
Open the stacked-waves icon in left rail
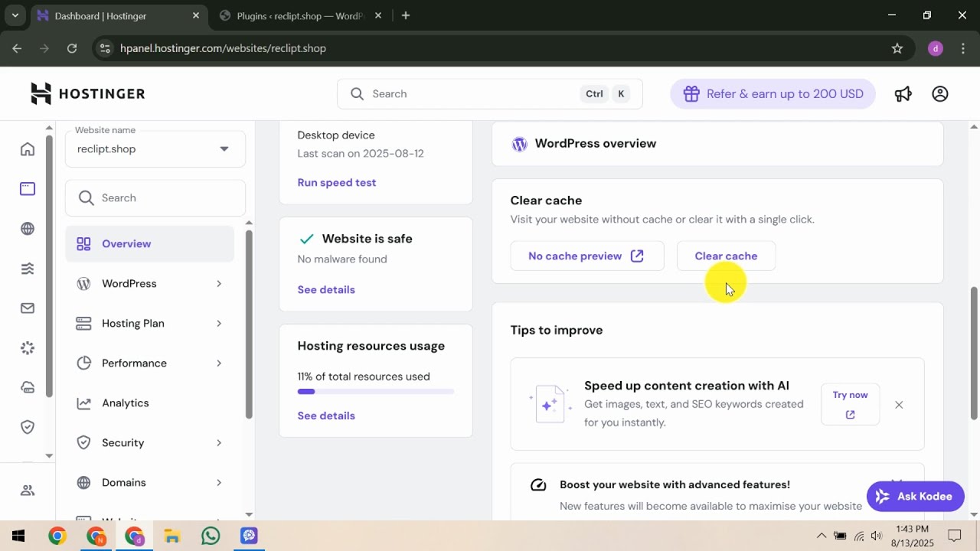pyautogui.click(x=28, y=269)
